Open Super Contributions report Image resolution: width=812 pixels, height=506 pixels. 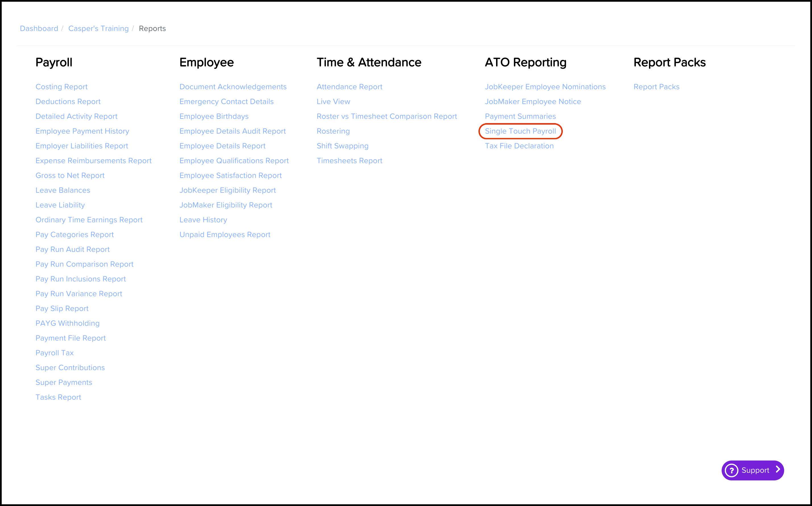(x=70, y=368)
